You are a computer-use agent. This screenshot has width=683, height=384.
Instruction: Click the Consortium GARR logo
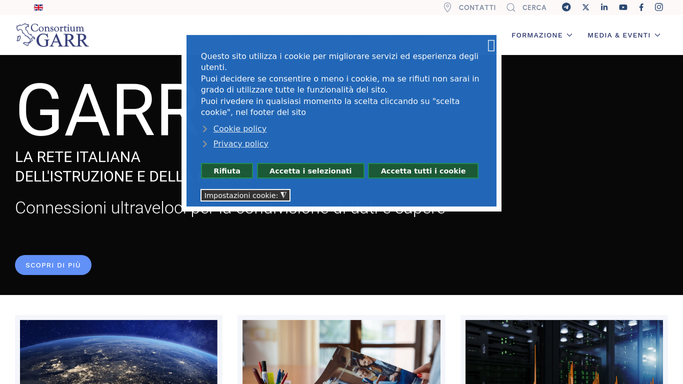(x=52, y=35)
